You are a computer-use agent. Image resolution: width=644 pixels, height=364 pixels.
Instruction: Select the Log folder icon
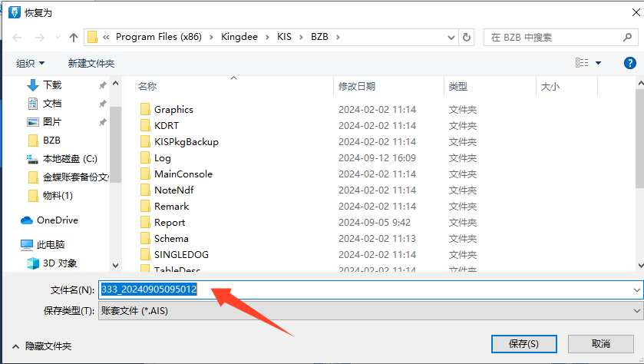[x=145, y=157]
